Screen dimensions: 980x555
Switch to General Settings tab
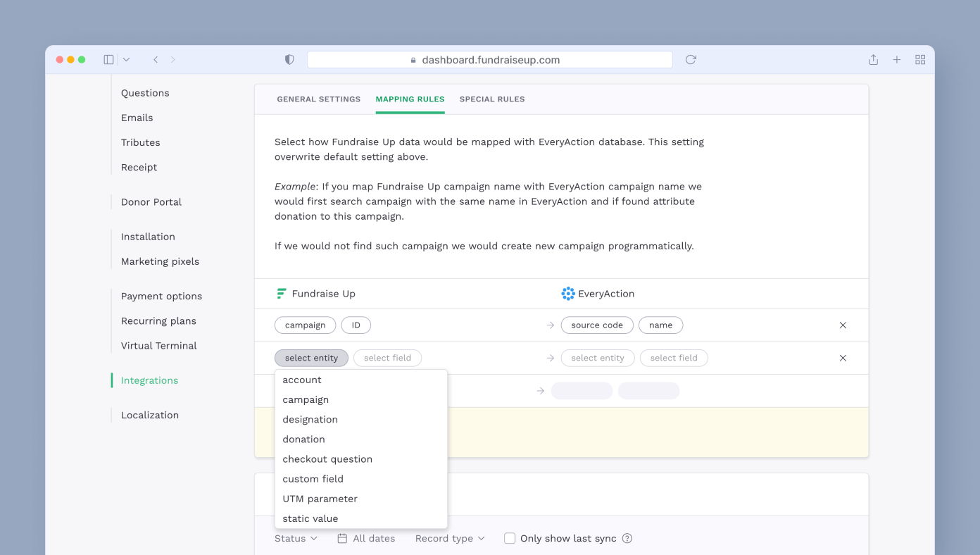[319, 99]
